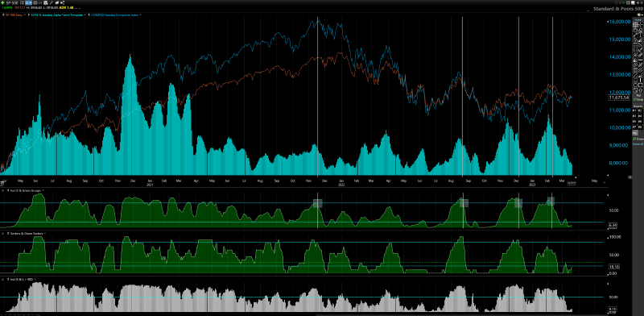Select the highlighted pointer tool in drawing palette
The width and height of the screenshot is (644, 316).
pos(635,25)
